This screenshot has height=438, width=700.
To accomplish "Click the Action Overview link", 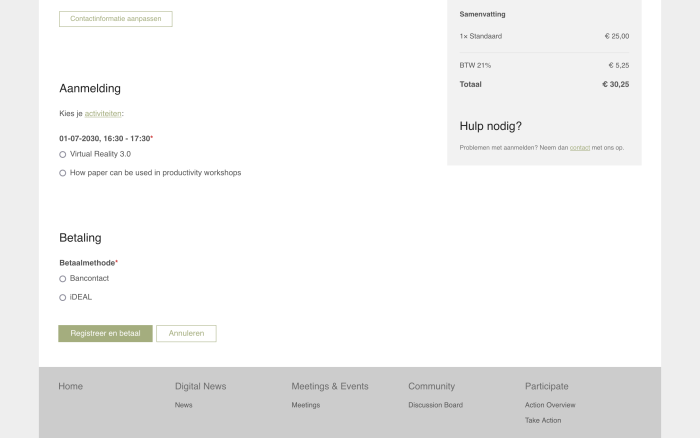I will 550,405.
